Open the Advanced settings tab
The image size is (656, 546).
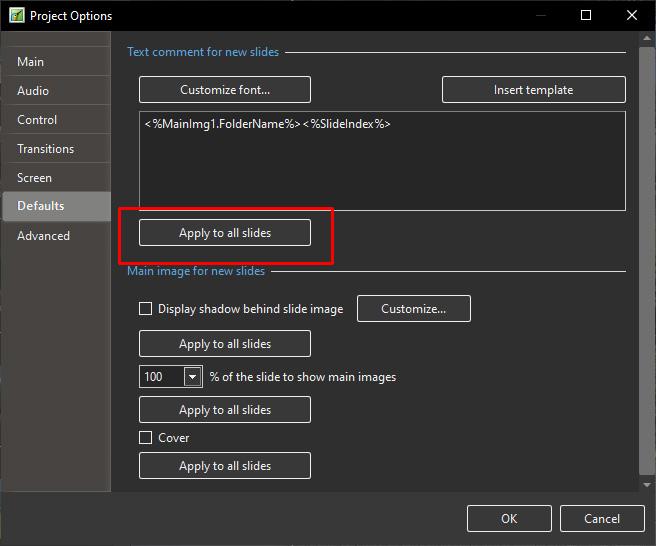pyautogui.click(x=43, y=236)
